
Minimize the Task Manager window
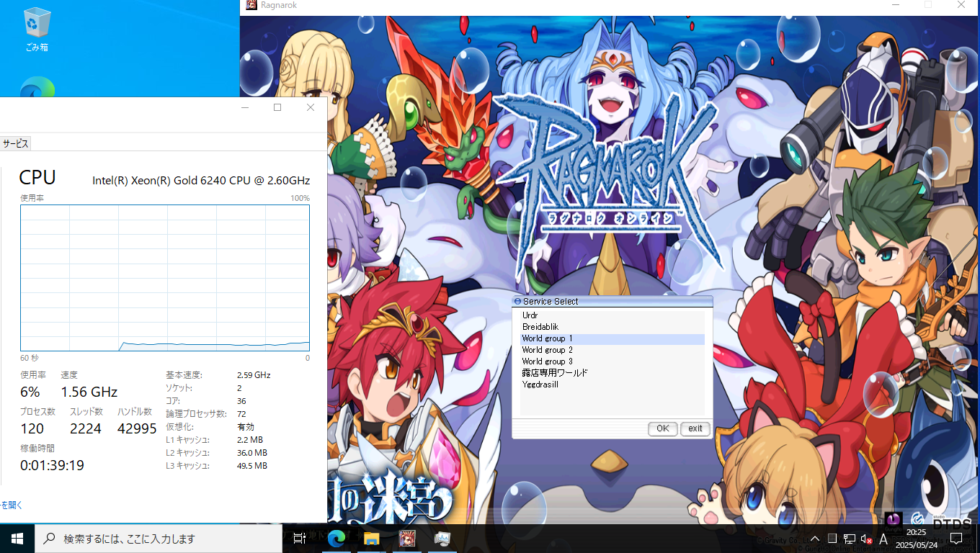coord(245,107)
